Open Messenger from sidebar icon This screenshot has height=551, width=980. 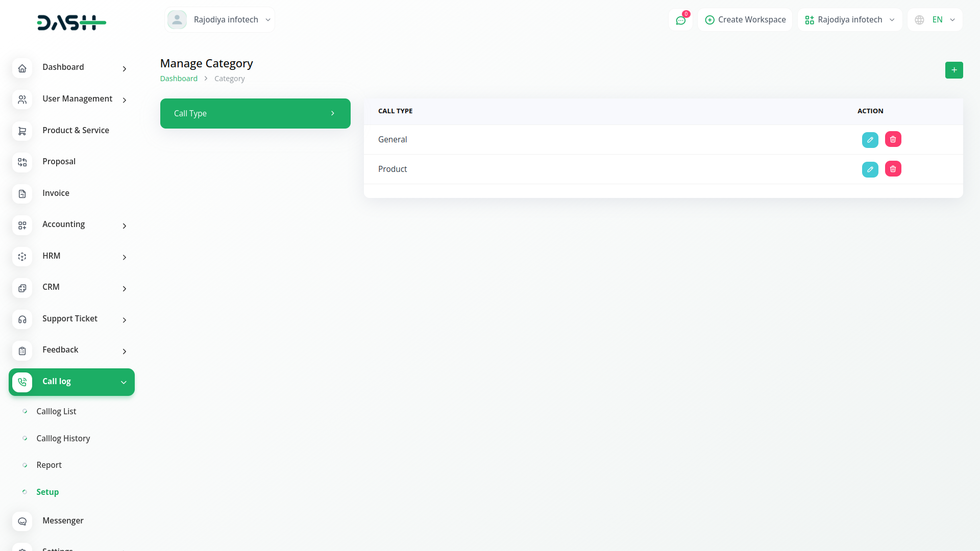coord(22,521)
